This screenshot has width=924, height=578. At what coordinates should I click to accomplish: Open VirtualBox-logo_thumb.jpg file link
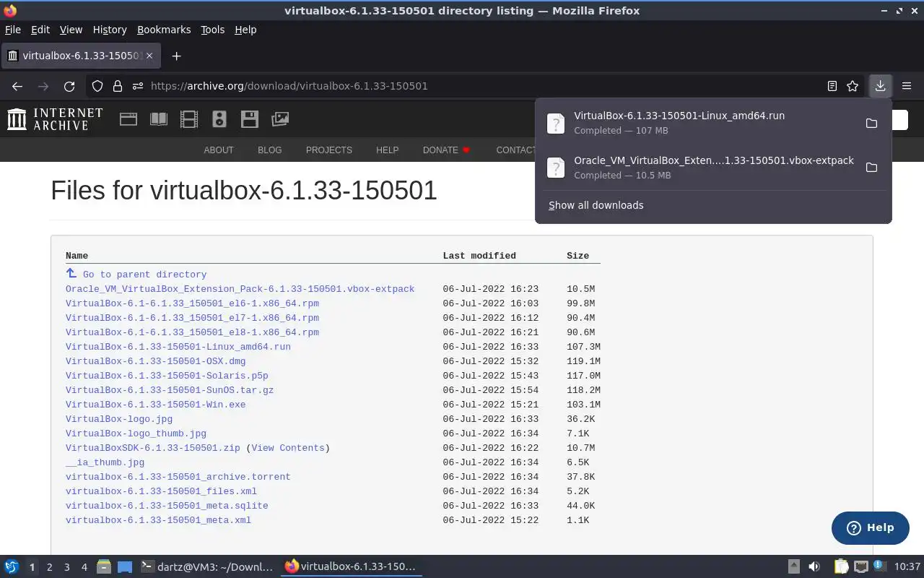pos(136,433)
